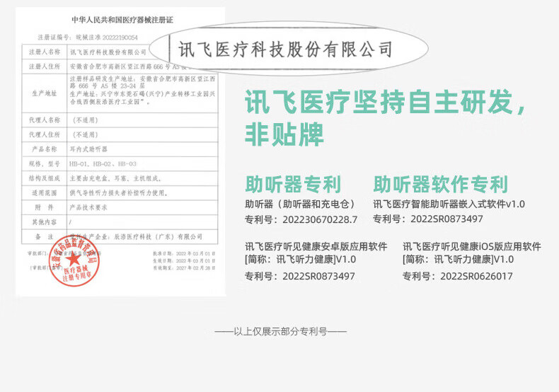This screenshot has height=392, width=559.
Task: Click the red 医疗器械注册专用章 seal stamp
Action: 74,260
